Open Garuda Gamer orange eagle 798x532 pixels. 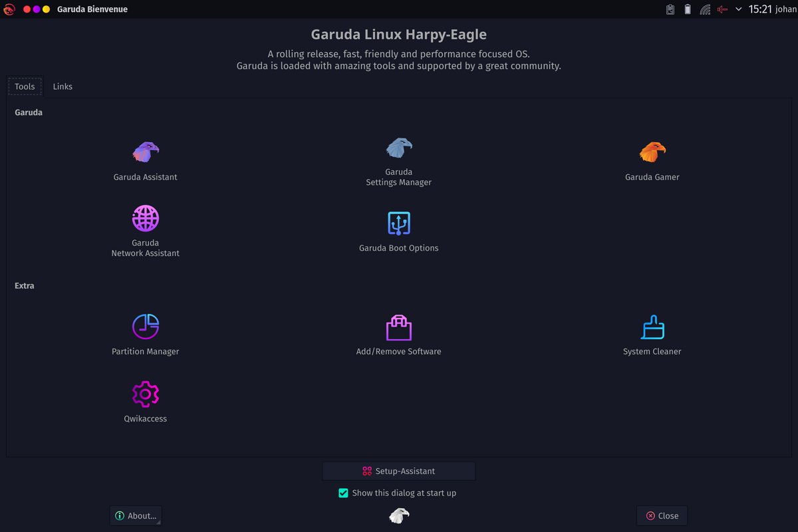point(652,152)
